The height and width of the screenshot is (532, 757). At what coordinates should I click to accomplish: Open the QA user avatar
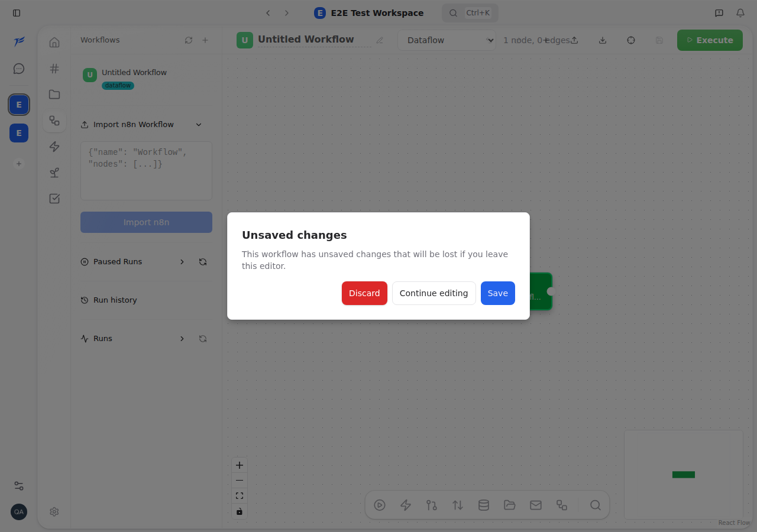point(19,512)
